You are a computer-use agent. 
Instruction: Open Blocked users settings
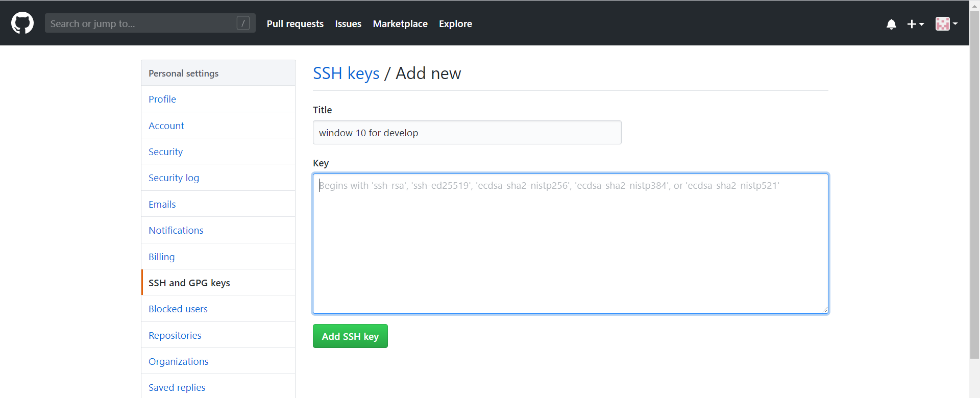click(218, 309)
